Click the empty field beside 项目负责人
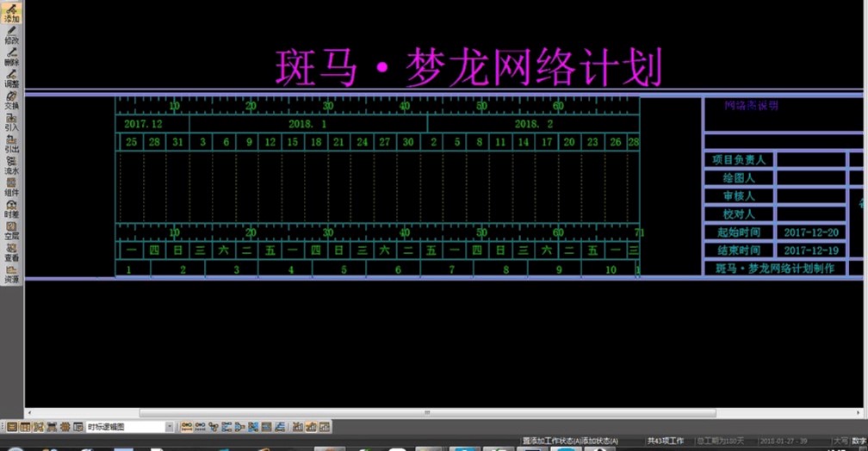Image resolution: width=868 pixels, height=451 pixels. click(x=811, y=160)
